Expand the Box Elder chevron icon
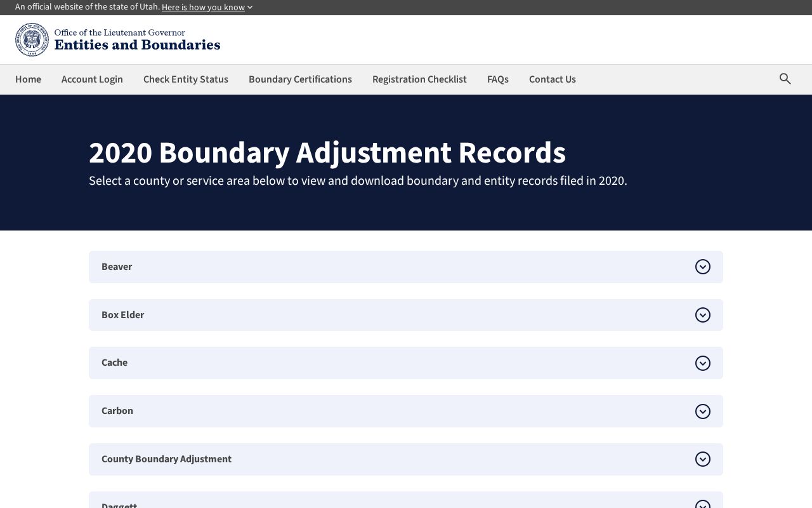 click(x=703, y=315)
